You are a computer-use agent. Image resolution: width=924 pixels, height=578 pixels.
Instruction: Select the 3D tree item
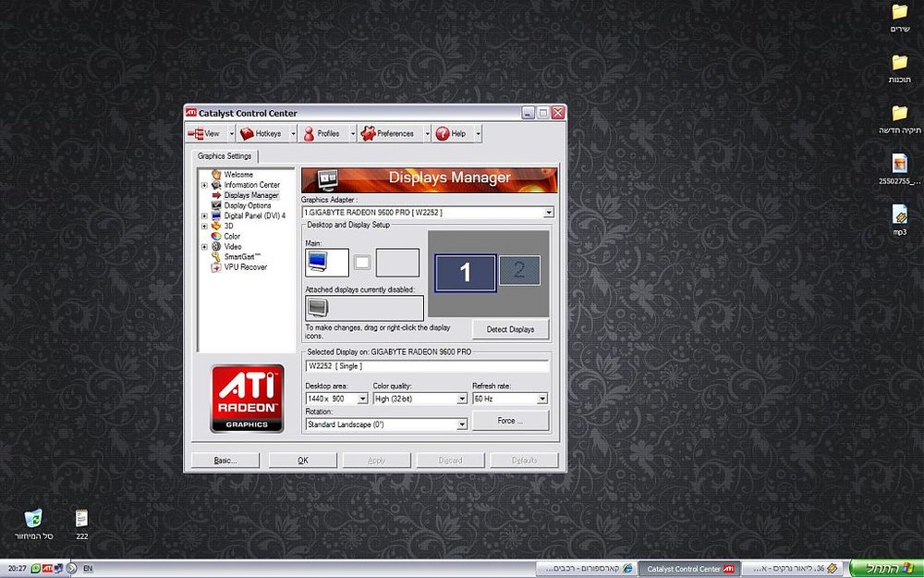[228, 226]
